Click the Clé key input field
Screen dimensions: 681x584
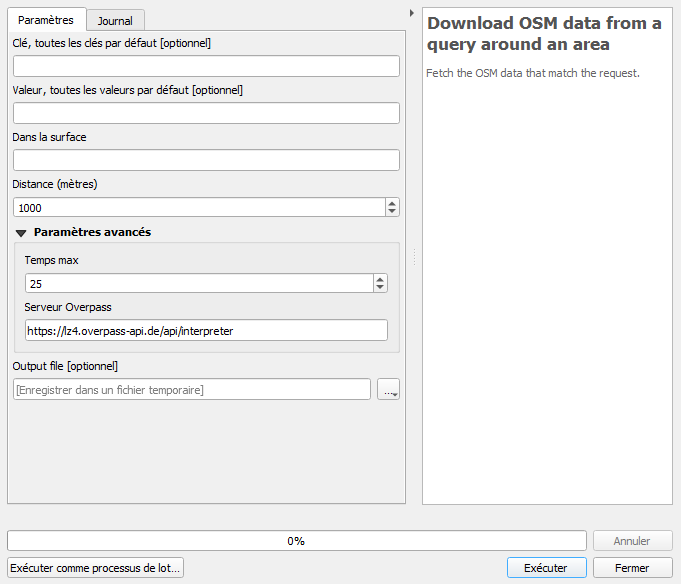pyautogui.click(x=206, y=66)
